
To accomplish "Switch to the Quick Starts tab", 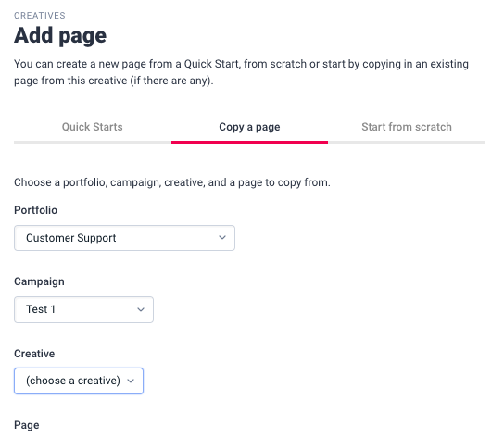I will point(93,127).
